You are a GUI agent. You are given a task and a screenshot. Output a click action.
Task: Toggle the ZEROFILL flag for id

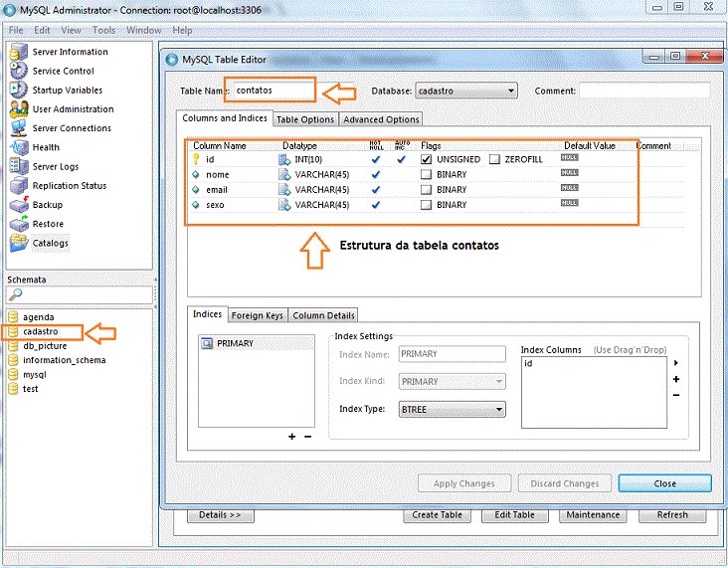click(494, 159)
